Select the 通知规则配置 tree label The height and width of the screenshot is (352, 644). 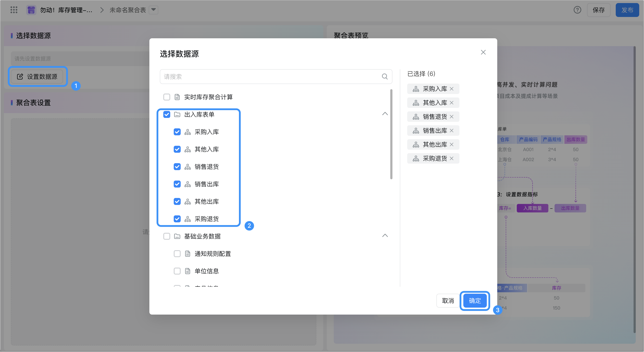[x=212, y=254]
